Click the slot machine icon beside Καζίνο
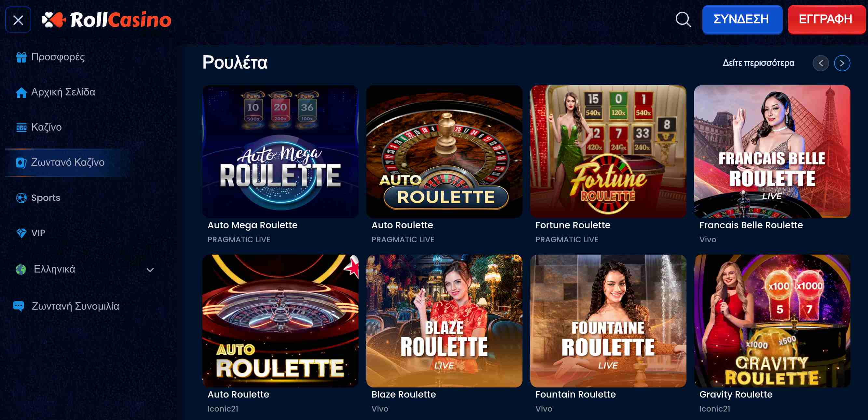The image size is (868, 420). (21, 127)
